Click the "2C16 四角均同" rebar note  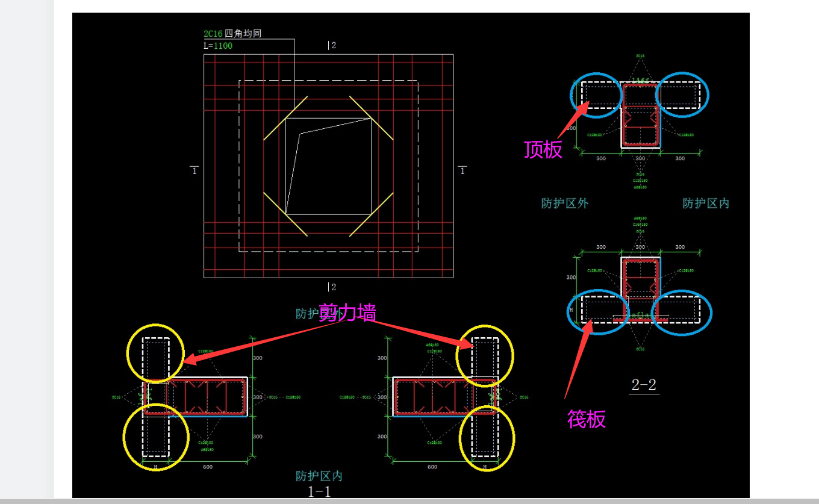pos(232,34)
